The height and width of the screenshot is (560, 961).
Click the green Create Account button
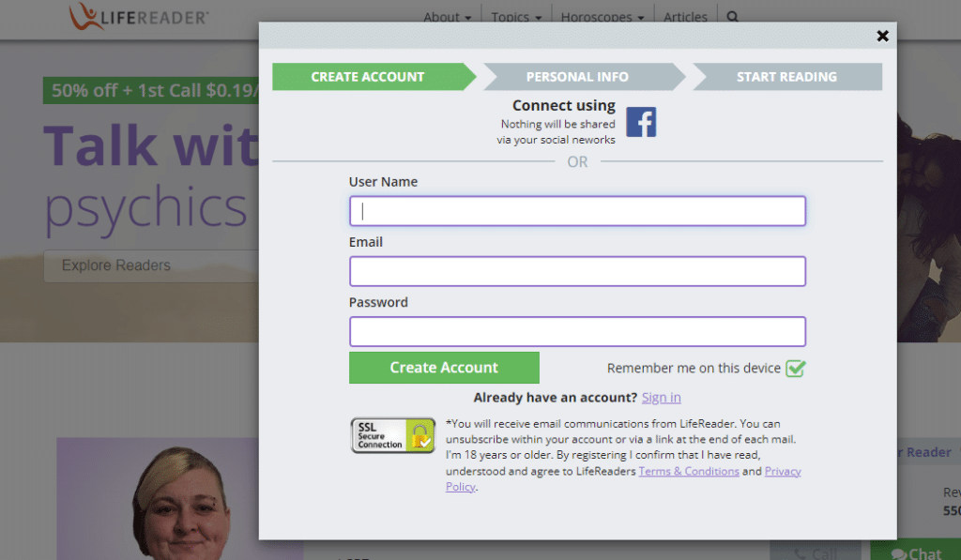pyautogui.click(x=444, y=368)
